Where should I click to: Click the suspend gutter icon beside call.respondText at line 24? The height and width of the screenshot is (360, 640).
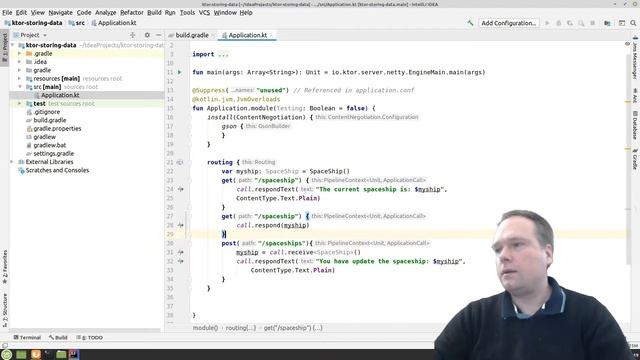tap(180, 189)
